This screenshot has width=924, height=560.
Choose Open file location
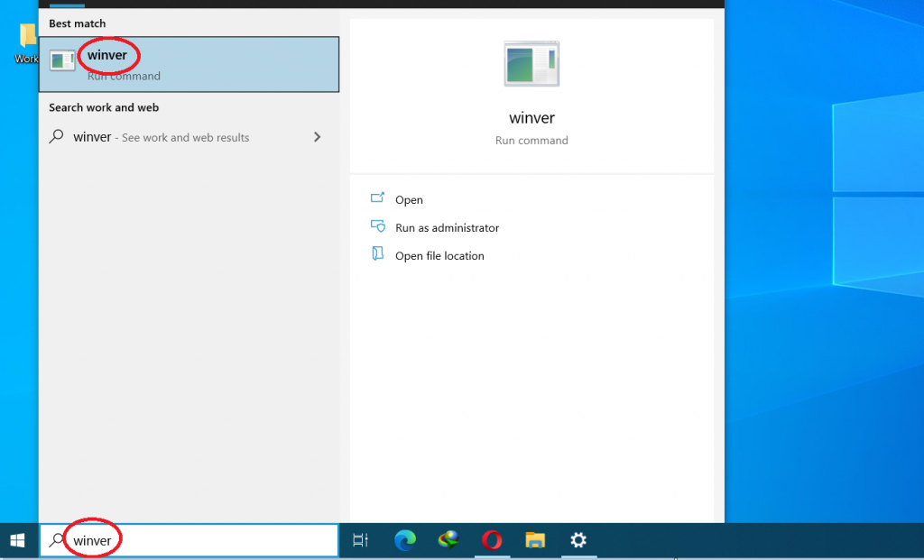click(x=439, y=256)
